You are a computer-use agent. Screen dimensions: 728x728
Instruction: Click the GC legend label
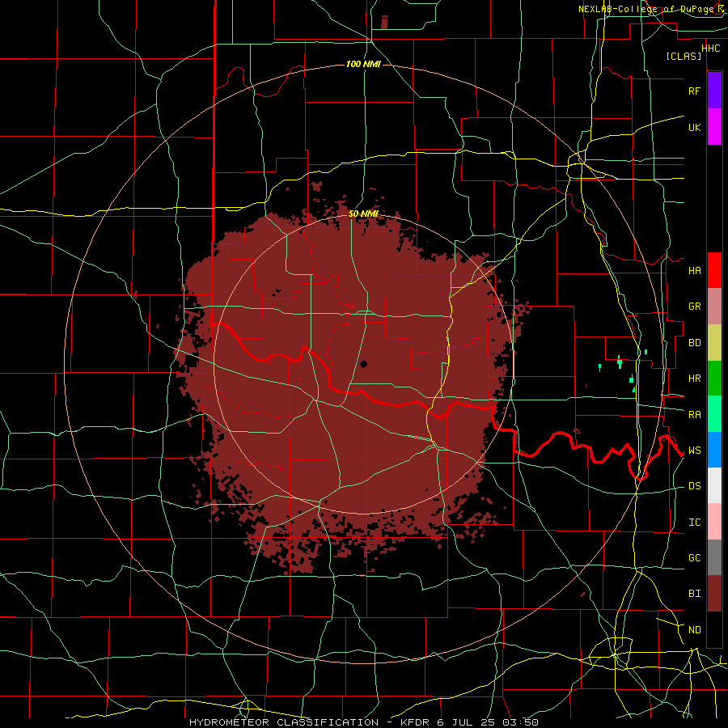pyautogui.click(x=694, y=558)
